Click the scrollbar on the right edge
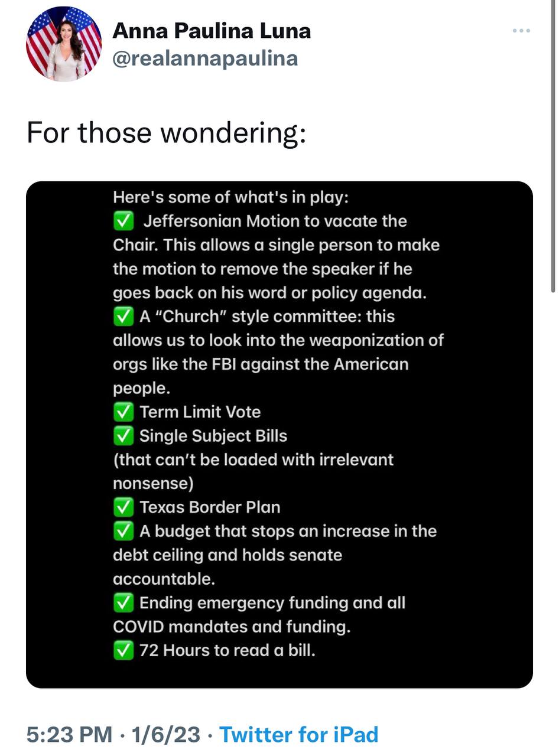Viewport: 559px width, 756px height. [x=553, y=148]
